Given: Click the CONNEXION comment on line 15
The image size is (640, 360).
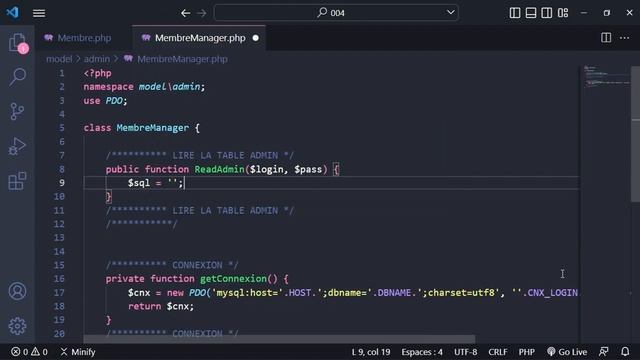Looking at the screenshot, I should tap(172, 265).
